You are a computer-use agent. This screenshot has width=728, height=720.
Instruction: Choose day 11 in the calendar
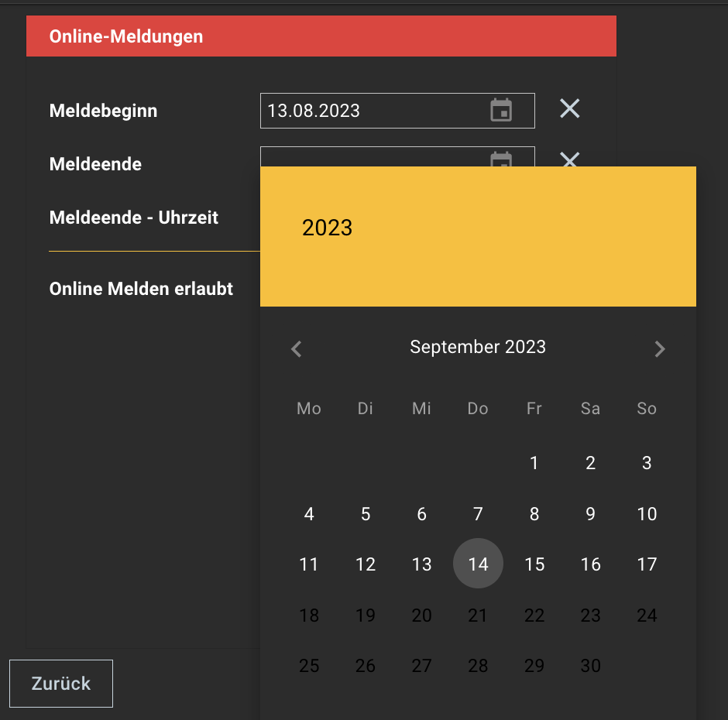(x=309, y=564)
